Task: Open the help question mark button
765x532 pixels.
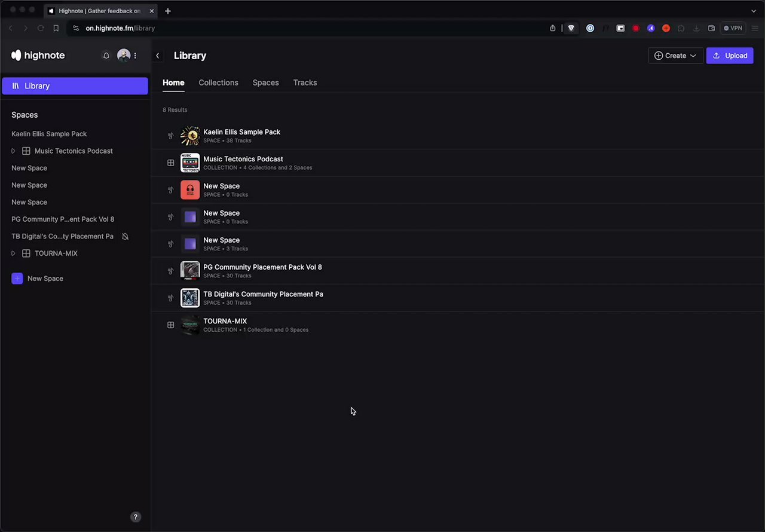Action: coord(136,517)
